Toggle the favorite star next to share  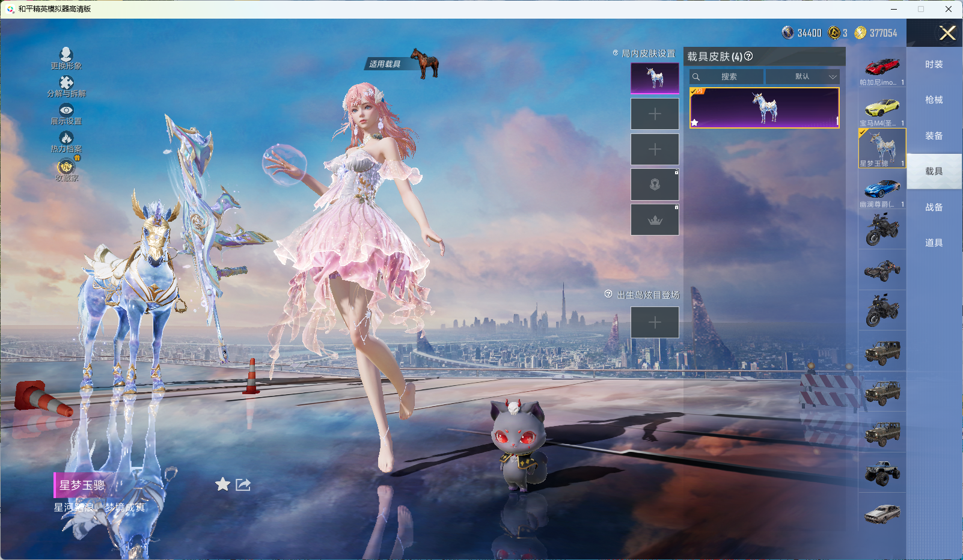(222, 484)
